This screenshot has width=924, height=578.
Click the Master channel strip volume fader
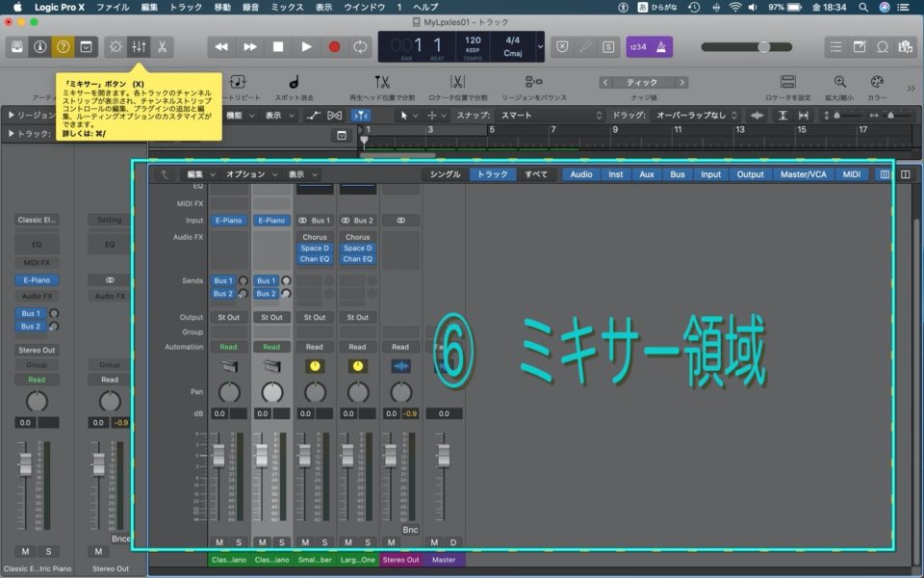[443, 456]
